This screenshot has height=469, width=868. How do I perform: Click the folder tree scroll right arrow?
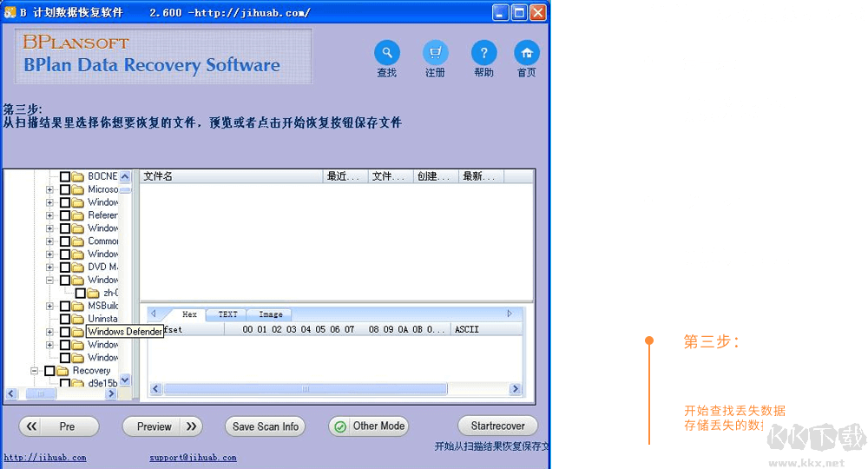111,393
